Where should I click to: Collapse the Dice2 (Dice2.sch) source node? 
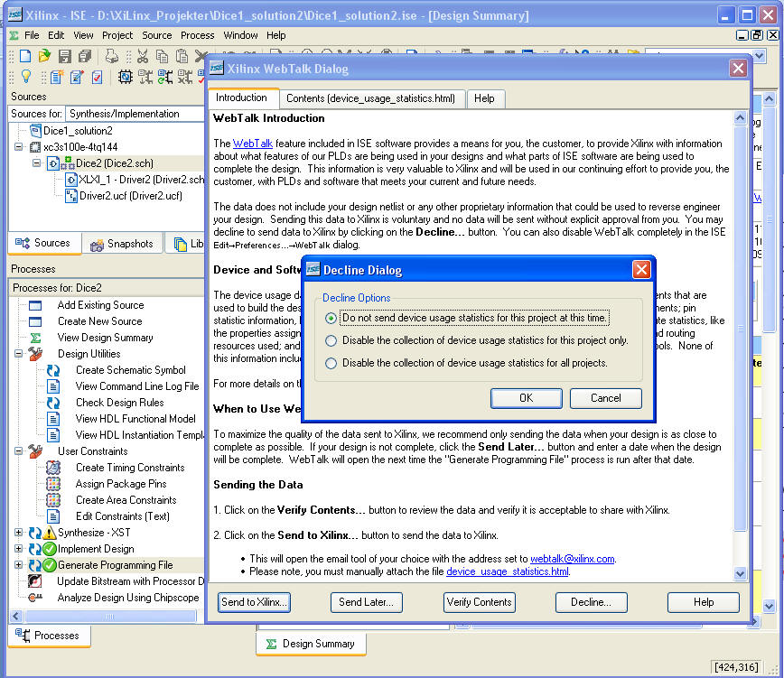coord(36,163)
